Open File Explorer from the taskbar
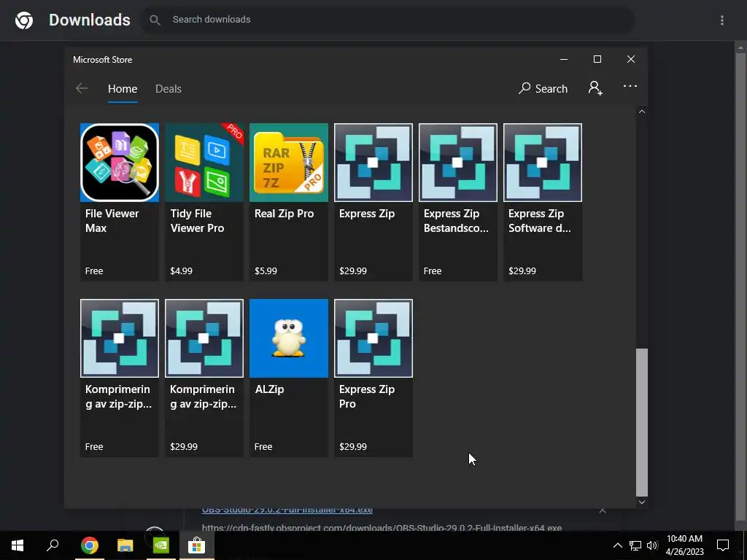The height and width of the screenshot is (560, 747). pyautogui.click(x=125, y=545)
